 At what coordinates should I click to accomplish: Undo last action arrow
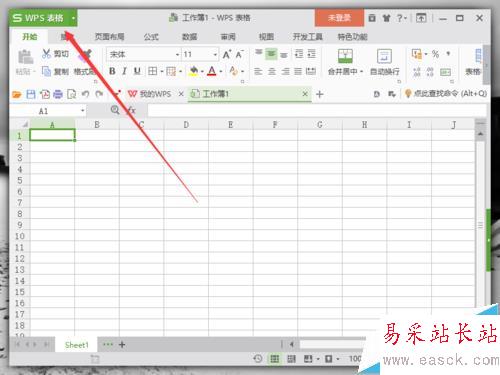point(85,94)
